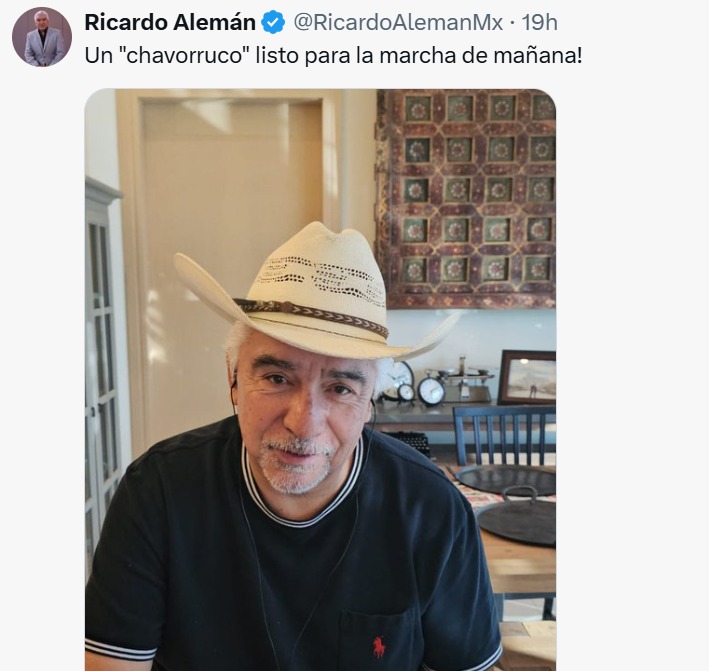Click the striped shirt collar
The height and width of the screenshot is (671, 709).
point(304,486)
